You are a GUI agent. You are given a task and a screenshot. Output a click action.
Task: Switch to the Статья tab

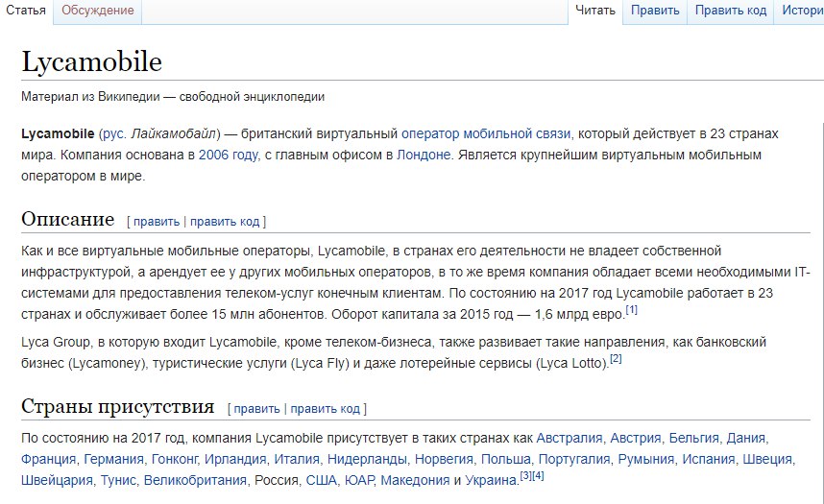tap(26, 11)
